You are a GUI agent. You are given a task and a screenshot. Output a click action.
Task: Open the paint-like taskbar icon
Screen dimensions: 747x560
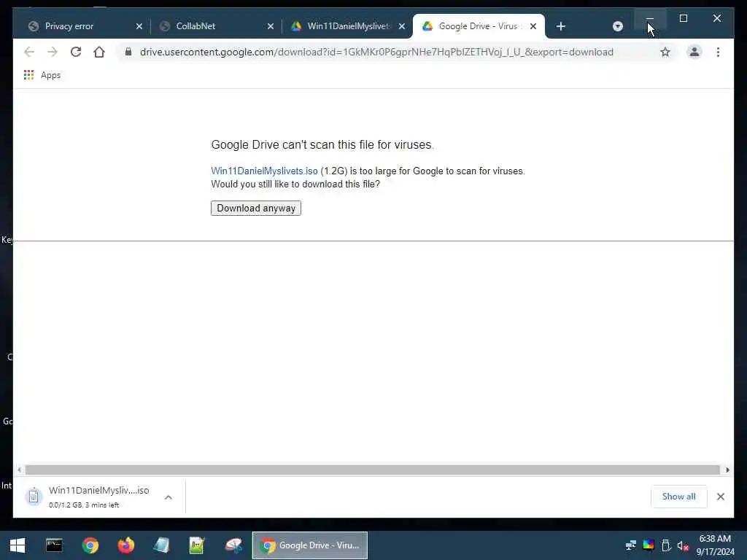point(233,545)
